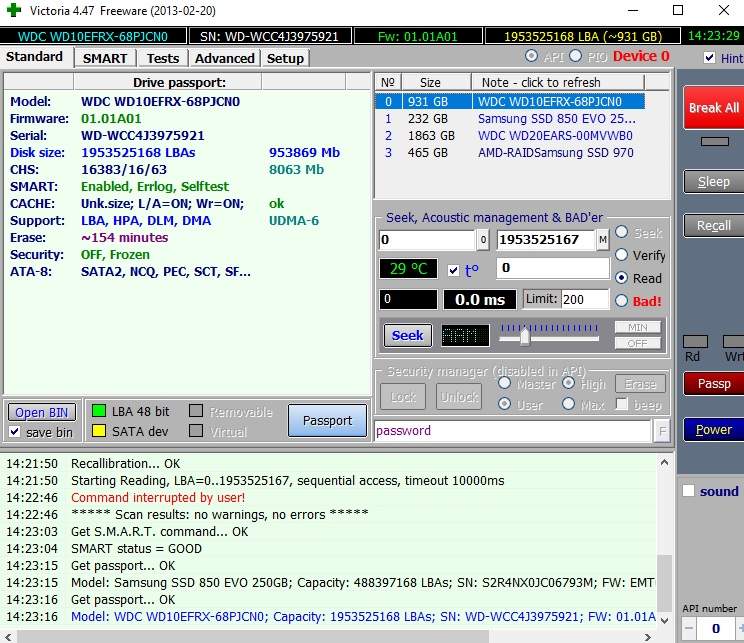Click the start LBA input field
744x643 pixels.
point(427,240)
